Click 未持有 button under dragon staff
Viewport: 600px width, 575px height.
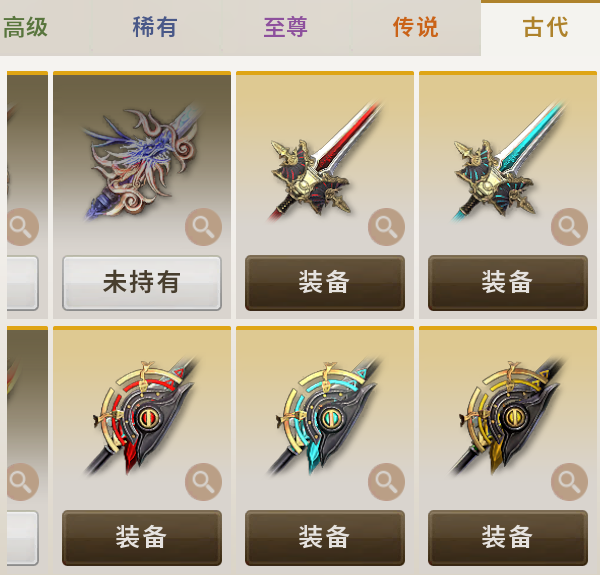click(x=142, y=283)
